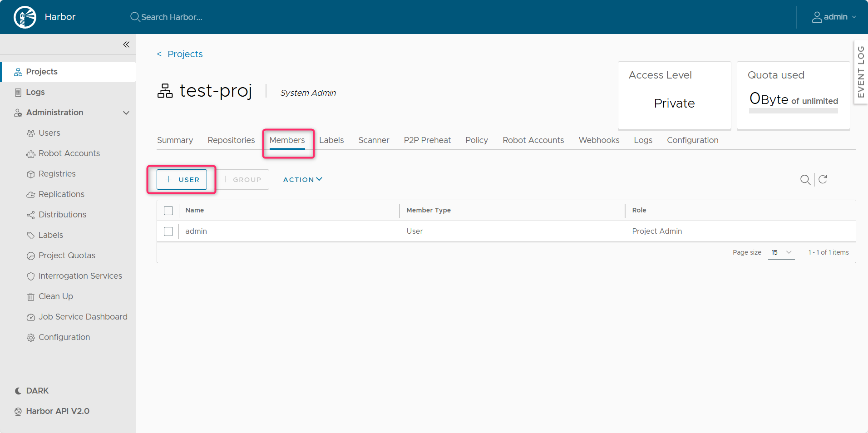868x433 pixels.
Task: Click the Role column header
Action: coord(639,210)
